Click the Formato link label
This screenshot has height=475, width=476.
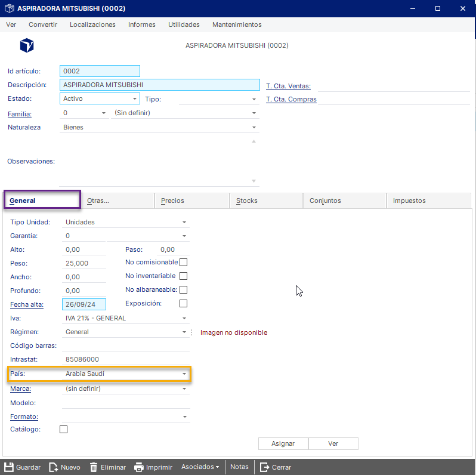[24, 417]
